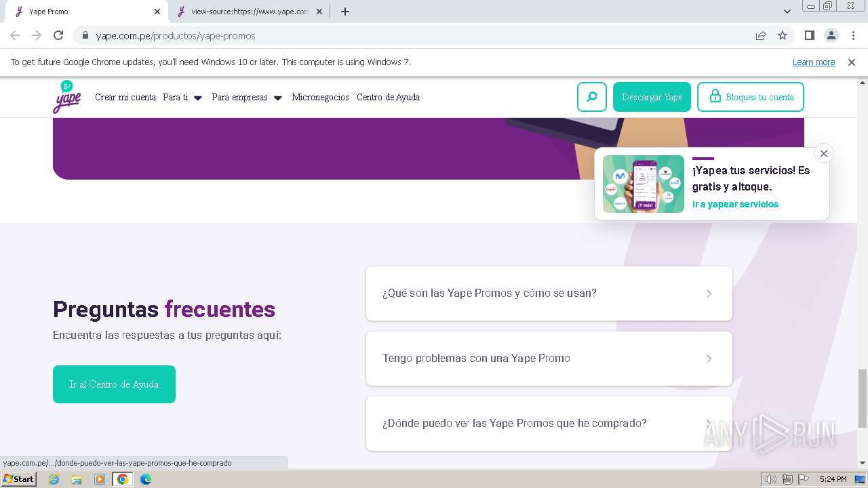Dismiss the Chrome update notification bar
The image size is (868, 488).
point(852,62)
